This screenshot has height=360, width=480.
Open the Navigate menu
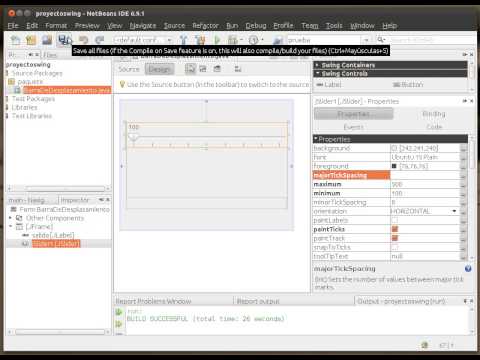[x=143, y=26]
